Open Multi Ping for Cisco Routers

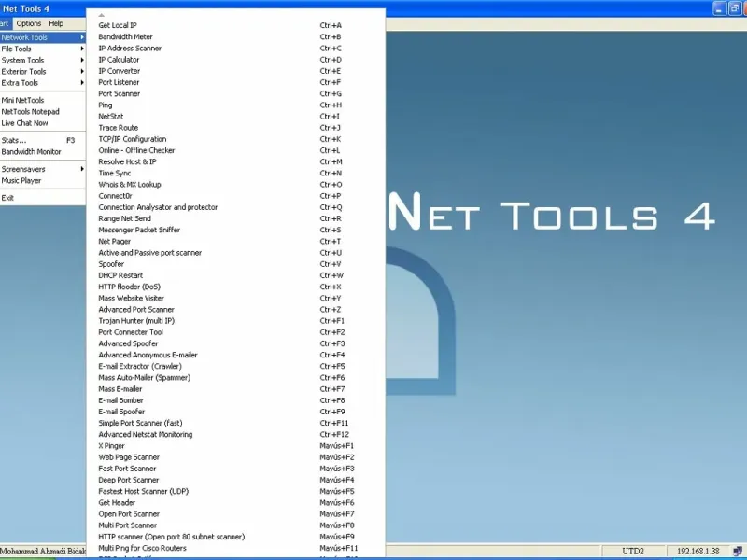tap(235, 548)
